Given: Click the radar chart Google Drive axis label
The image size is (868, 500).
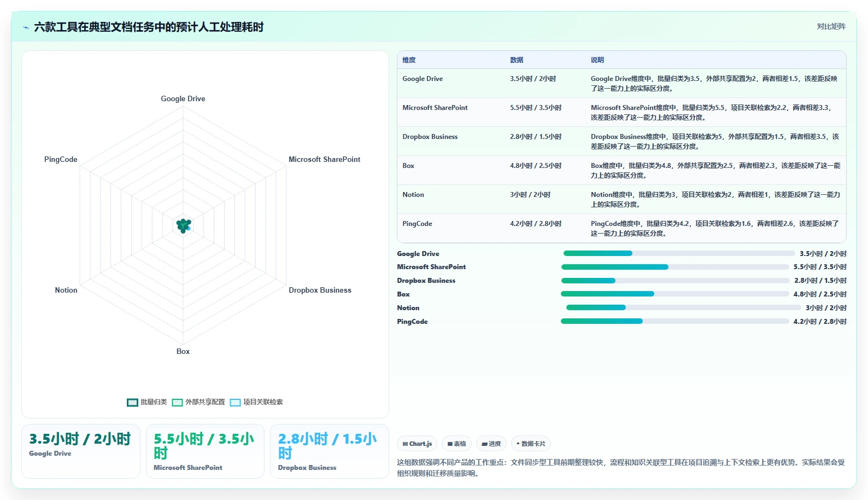Looking at the screenshot, I should tap(183, 99).
